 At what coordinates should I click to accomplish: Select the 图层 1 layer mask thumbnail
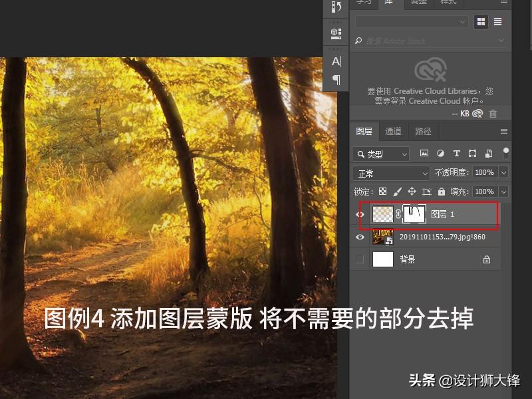414,214
